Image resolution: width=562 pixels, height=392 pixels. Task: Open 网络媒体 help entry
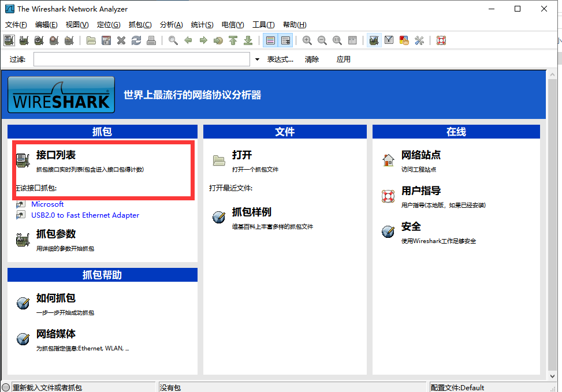pos(56,334)
